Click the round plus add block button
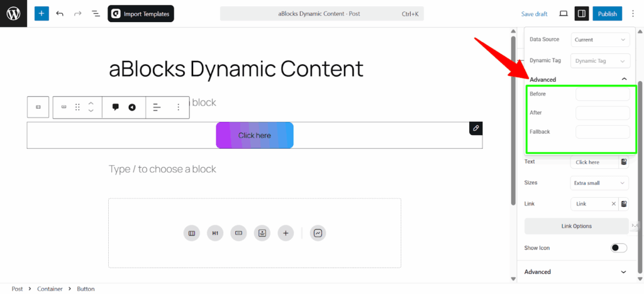Viewport: 644px width, 294px height. (x=286, y=233)
